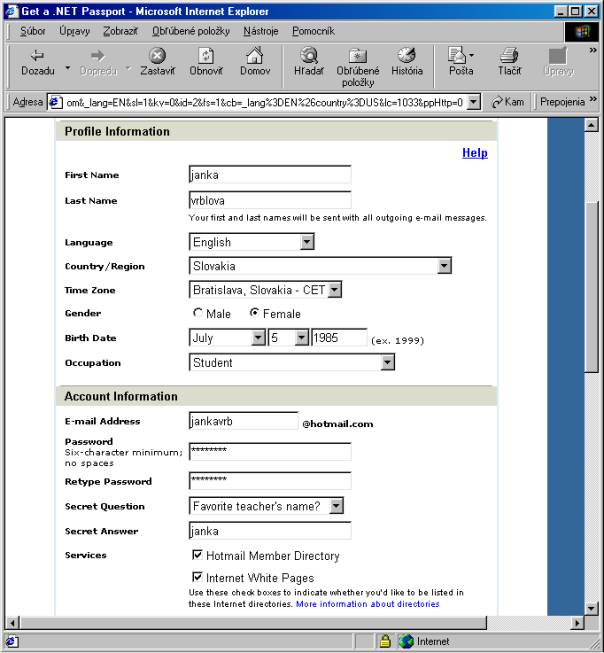Click the Help link
604x653 pixels.
tap(474, 153)
